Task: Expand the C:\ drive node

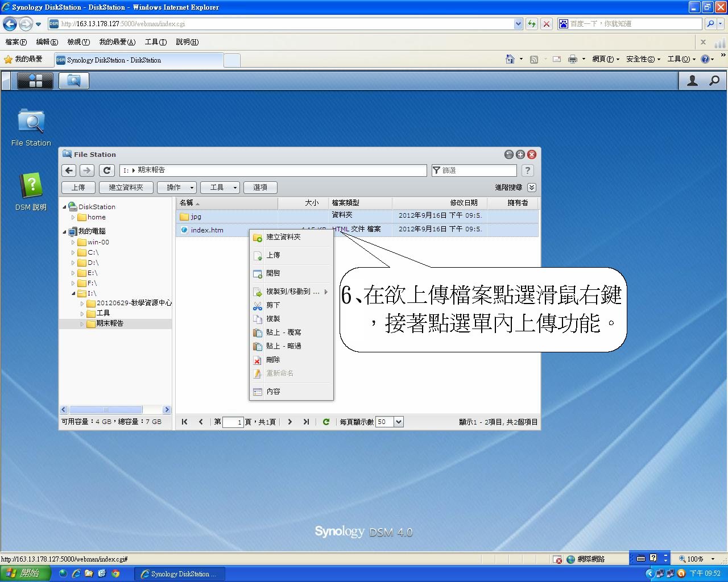Action: pyautogui.click(x=73, y=252)
